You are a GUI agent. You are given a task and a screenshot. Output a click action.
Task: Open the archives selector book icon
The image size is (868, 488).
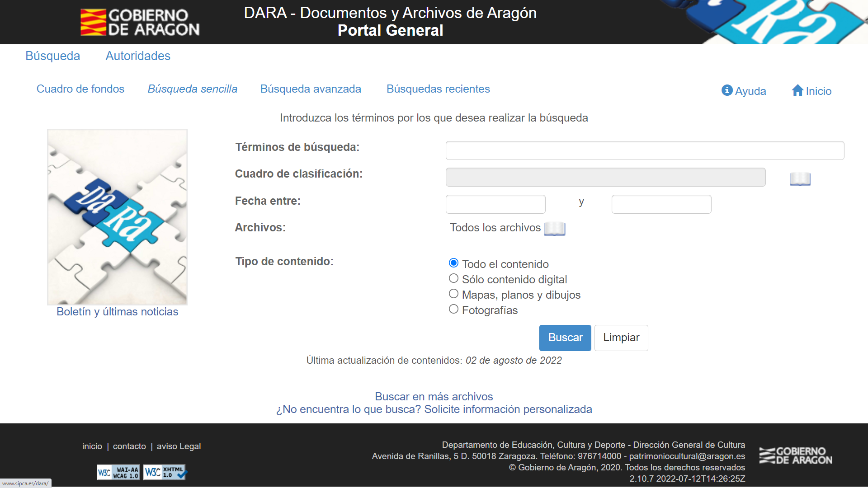point(555,229)
